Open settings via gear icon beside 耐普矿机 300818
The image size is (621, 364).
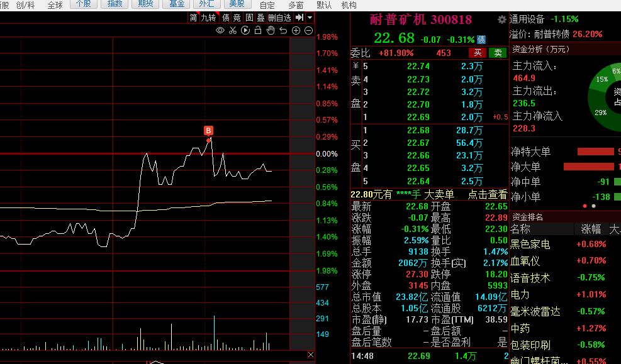click(x=501, y=19)
